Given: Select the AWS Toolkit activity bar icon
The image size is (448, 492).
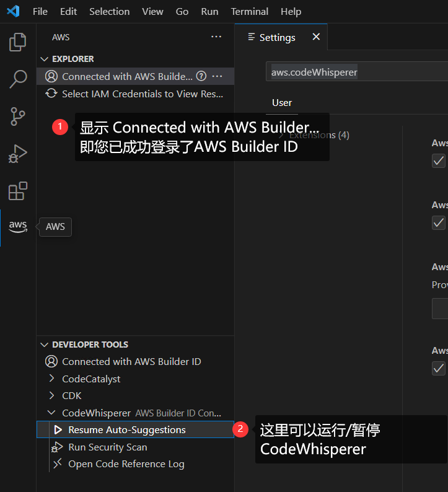Looking at the screenshot, I should (x=18, y=227).
